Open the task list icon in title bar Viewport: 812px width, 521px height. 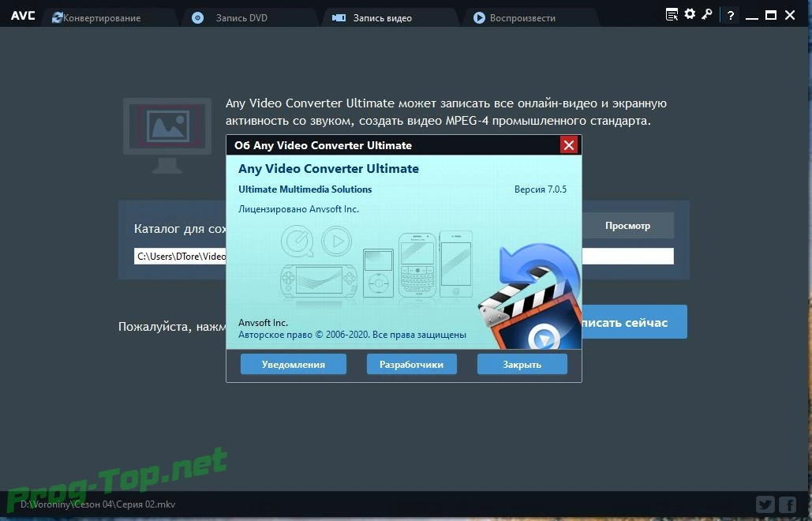tap(672, 14)
